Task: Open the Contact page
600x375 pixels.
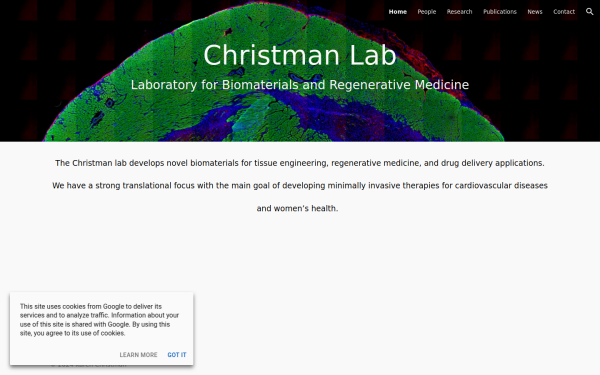Action: (x=564, y=12)
